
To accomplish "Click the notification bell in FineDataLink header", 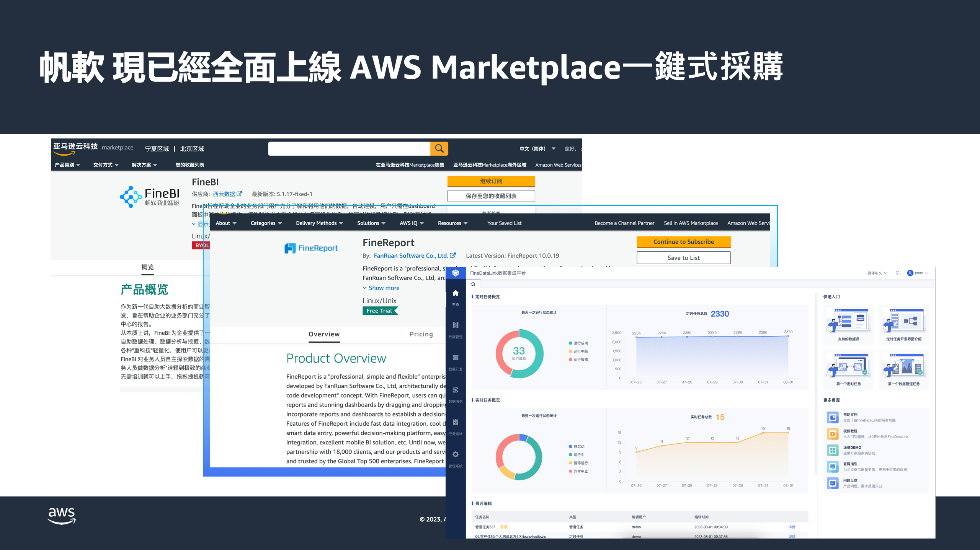I will [897, 273].
